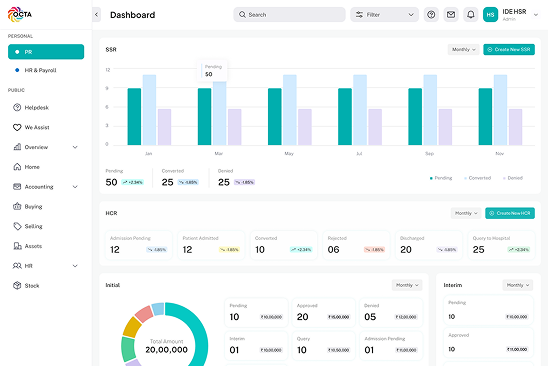548x366 pixels.
Task: Click the Interim Approved card
Action: (488, 343)
